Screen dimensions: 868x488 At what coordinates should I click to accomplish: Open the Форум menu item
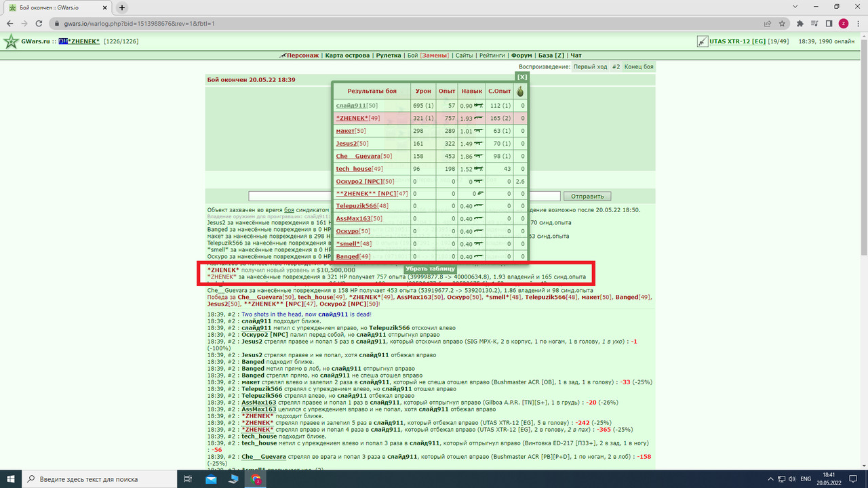(x=521, y=55)
